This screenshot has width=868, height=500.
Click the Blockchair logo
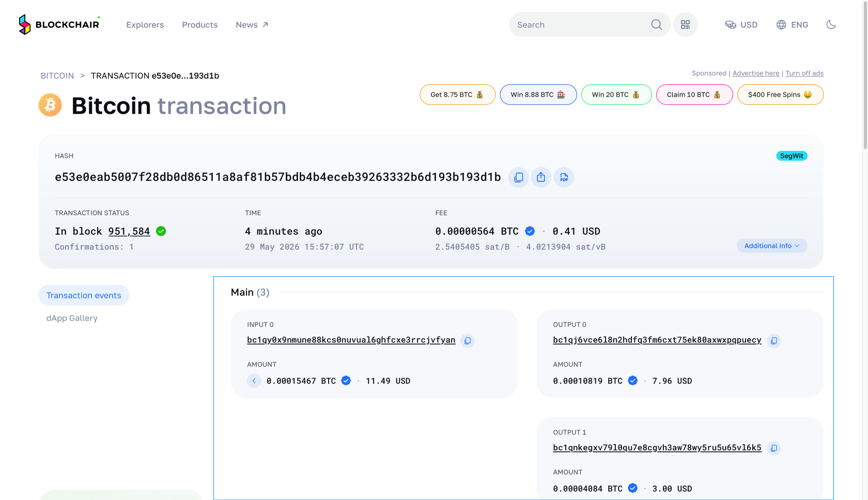click(58, 24)
